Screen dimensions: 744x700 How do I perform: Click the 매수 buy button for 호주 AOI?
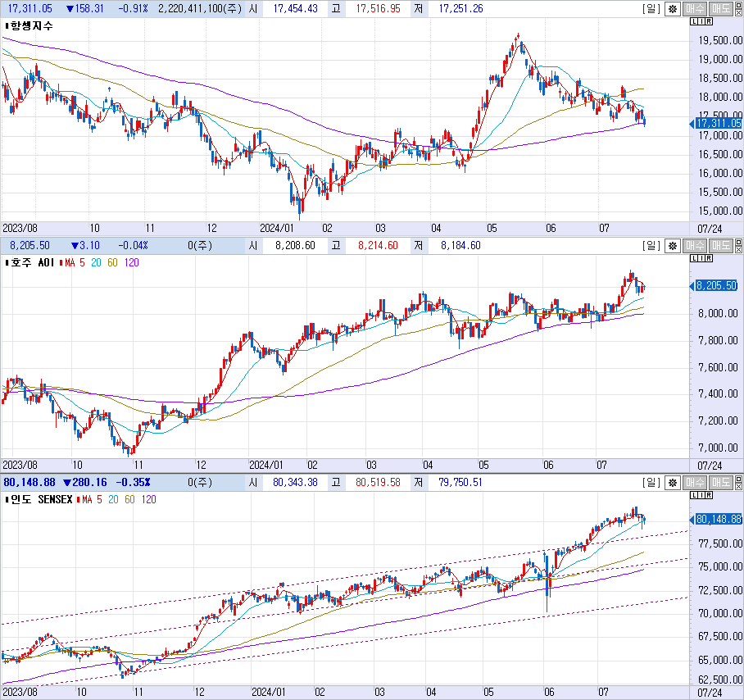pyautogui.click(x=695, y=245)
